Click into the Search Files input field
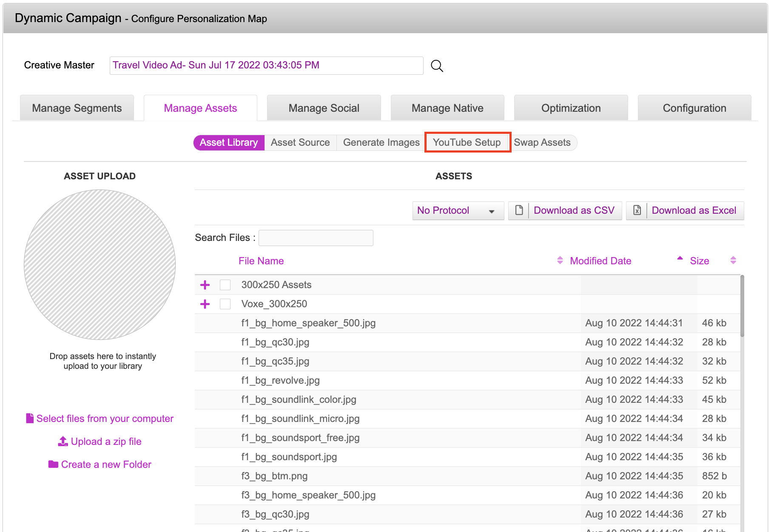The image size is (774, 532). pyautogui.click(x=316, y=238)
